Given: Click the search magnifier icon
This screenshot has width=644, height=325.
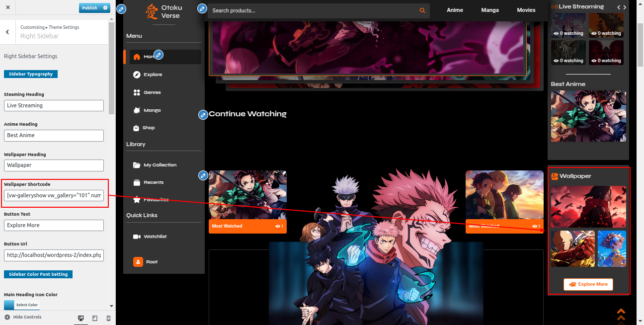Looking at the screenshot, I should (x=422, y=10).
